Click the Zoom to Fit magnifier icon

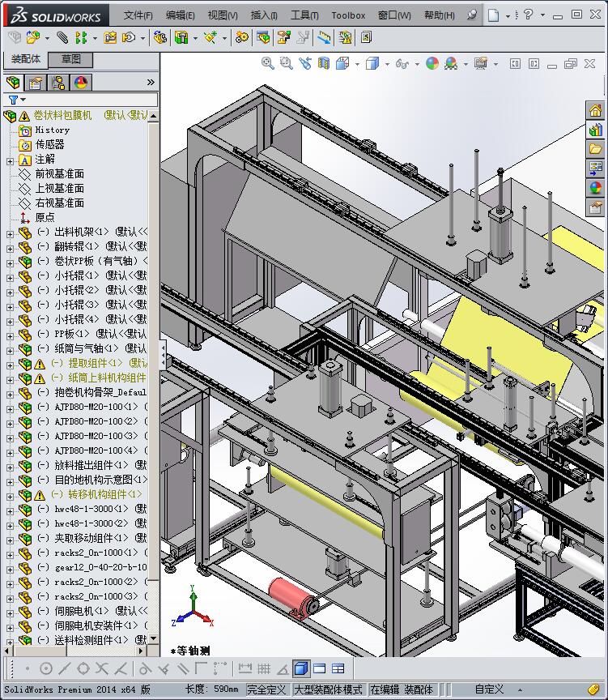(x=268, y=64)
